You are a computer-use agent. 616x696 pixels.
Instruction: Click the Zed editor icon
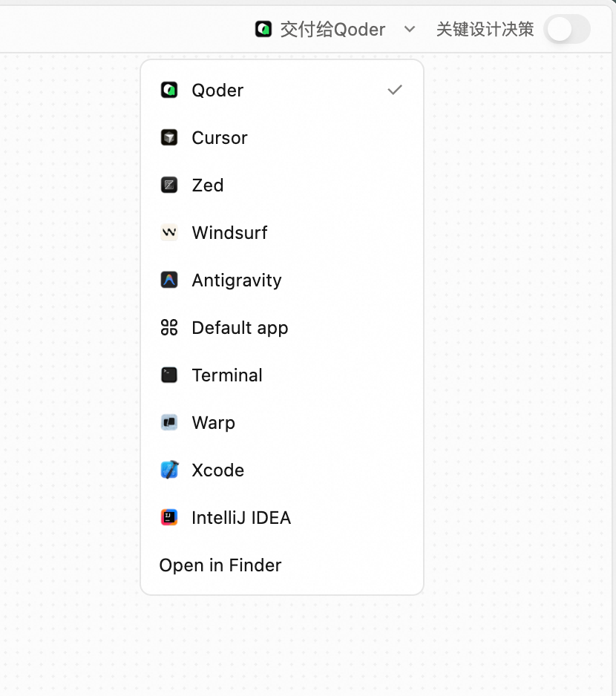click(168, 185)
